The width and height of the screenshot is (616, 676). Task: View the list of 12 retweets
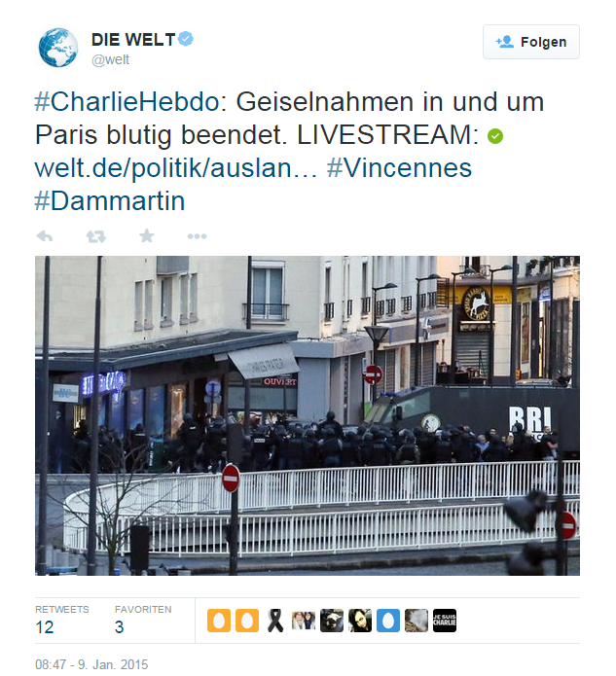tap(62, 620)
